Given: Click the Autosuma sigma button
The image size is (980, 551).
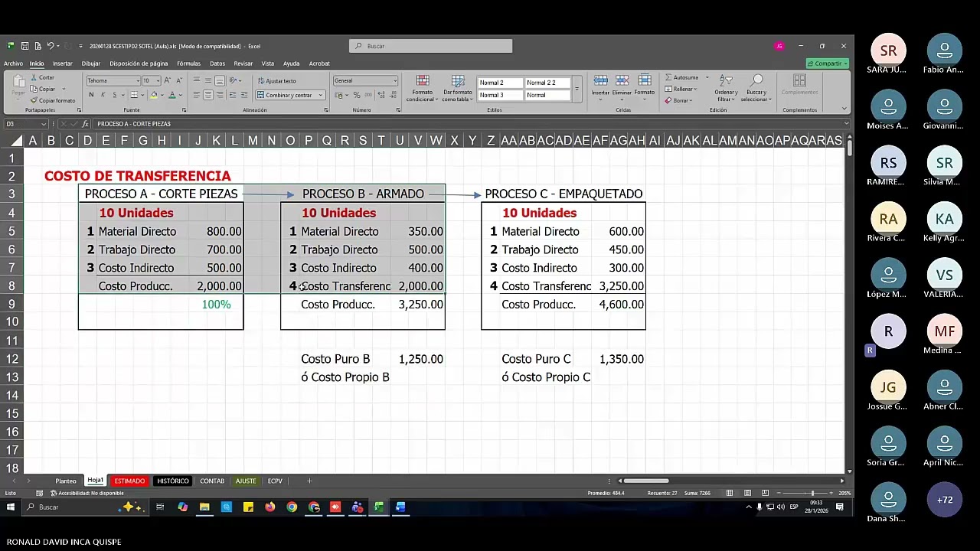Looking at the screenshot, I should 682,77.
